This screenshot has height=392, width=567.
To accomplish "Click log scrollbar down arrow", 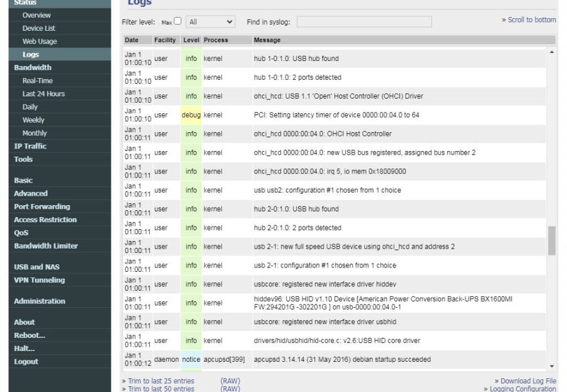I will pyautogui.click(x=552, y=366).
